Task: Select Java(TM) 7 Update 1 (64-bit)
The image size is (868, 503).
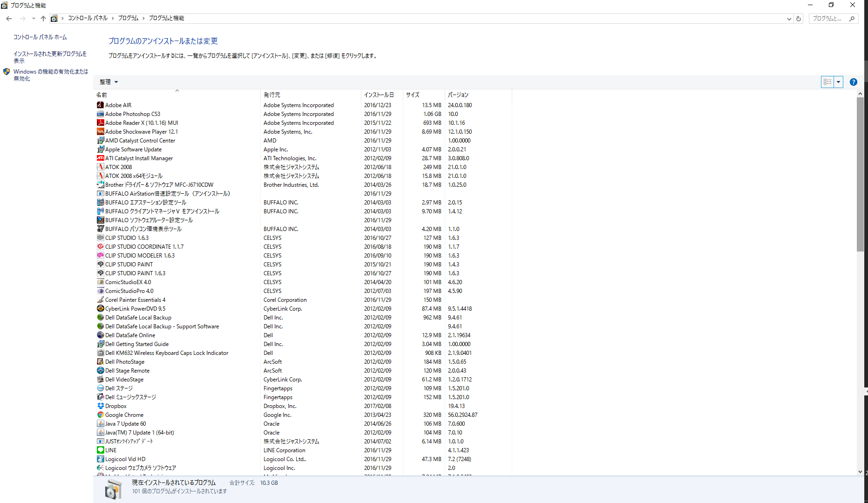Action: (304, 433)
